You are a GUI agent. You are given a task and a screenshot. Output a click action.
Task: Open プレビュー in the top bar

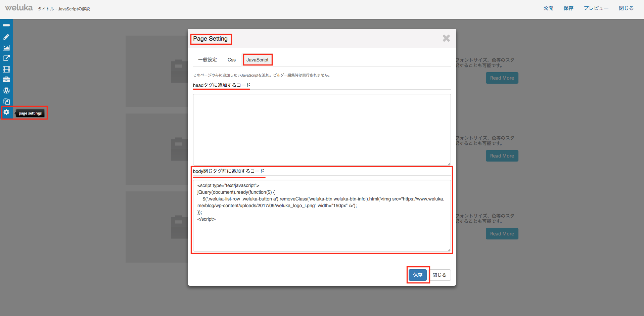(x=596, y=8)
